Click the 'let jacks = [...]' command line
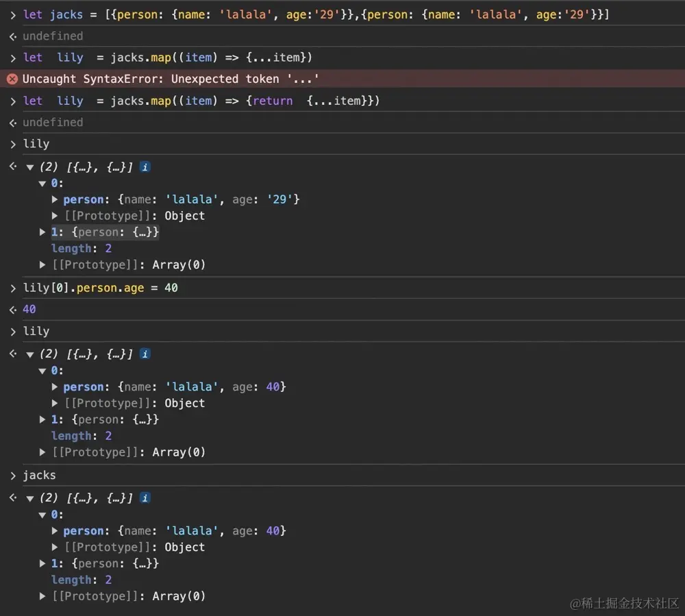The height and width of the screenshot is (616, 685). [316, 15]
